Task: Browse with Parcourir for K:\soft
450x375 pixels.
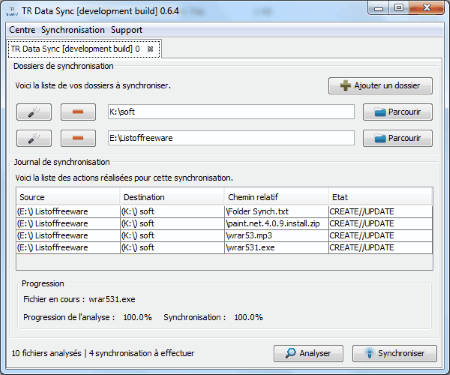Action: (x=398, y=112)
